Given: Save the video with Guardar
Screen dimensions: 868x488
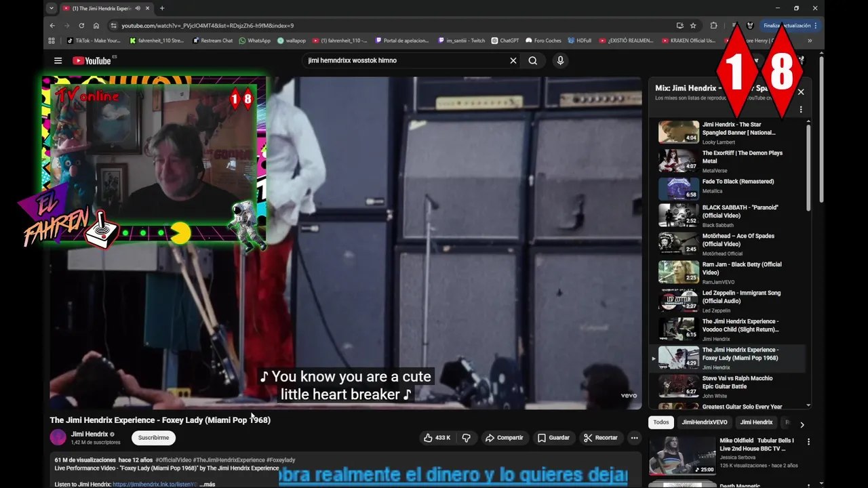Looking at the screenshot, I should click(553, 438).
